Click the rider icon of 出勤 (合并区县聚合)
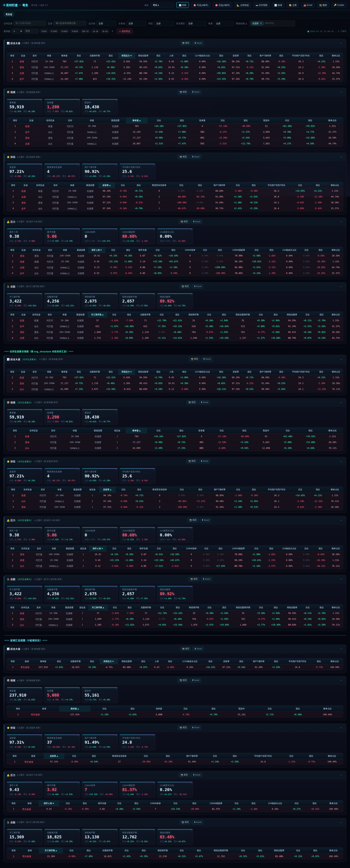 (8, 579)
